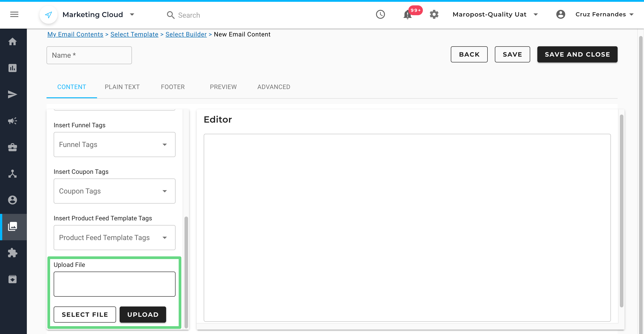Viewport: 644px width, 334px height.
Task: Open the paper plane send sidebar icon
Action: tap(13, 95)
